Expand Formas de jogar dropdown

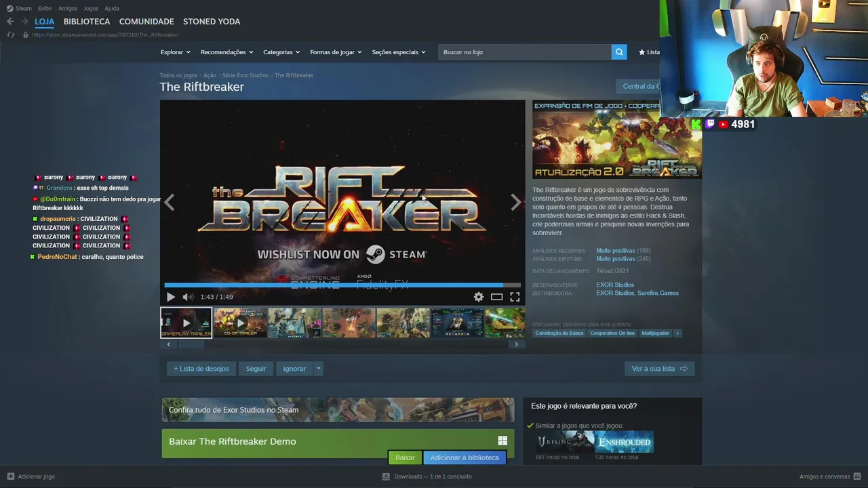point(336,52)
